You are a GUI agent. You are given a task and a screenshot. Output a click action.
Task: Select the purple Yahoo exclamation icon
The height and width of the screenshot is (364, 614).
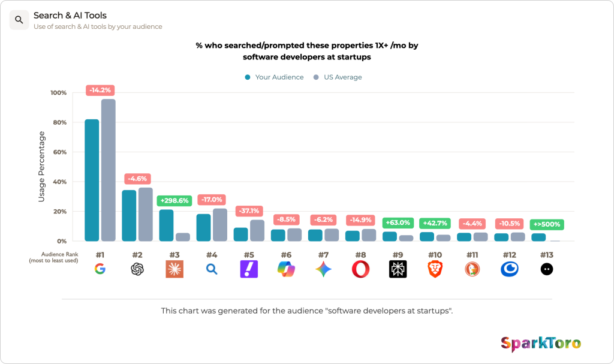coord(249,269)
